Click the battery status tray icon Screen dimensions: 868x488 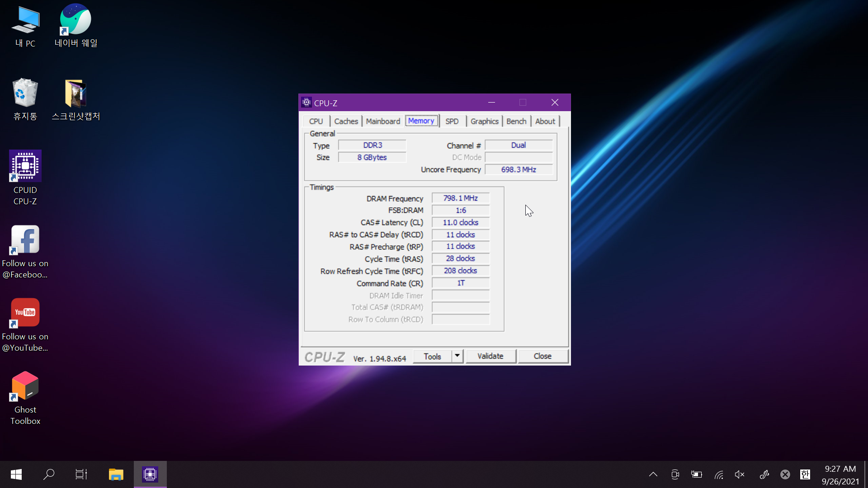[x=697, y=474]
